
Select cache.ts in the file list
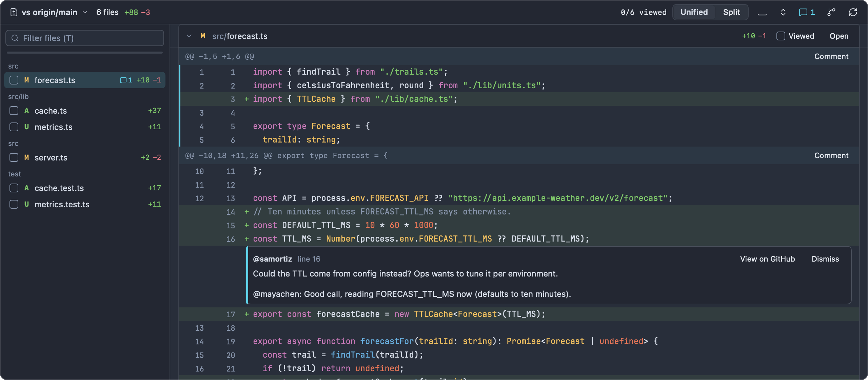point(85,111)
